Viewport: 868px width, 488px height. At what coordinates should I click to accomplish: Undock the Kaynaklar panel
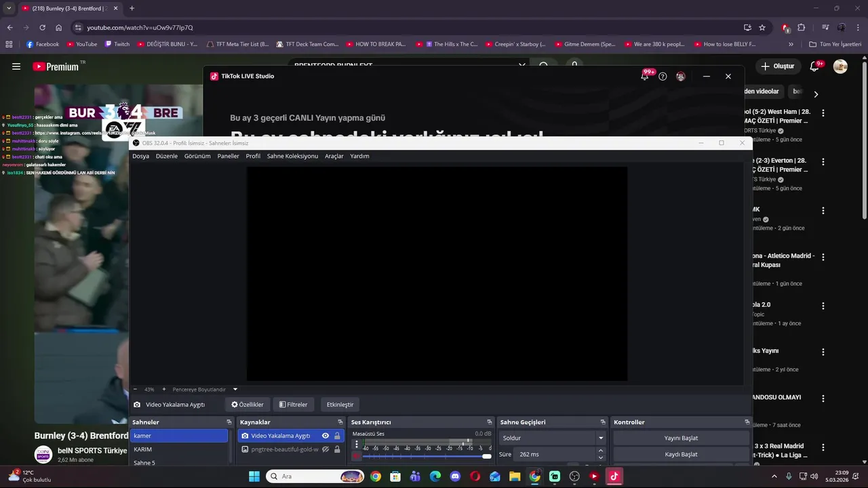(x=340, y=422)
